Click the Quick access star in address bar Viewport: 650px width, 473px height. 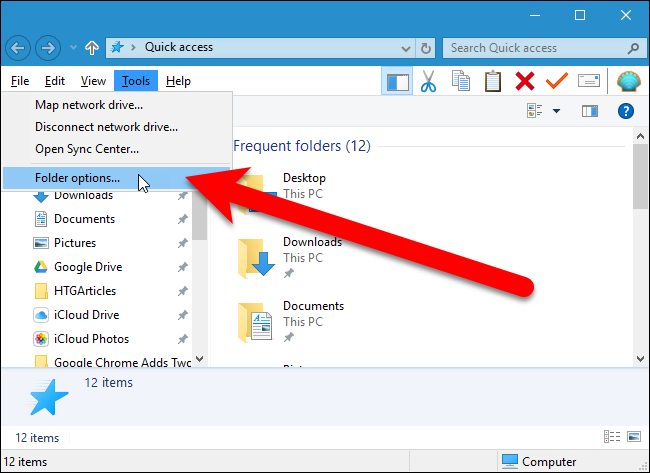click(117, 48)
